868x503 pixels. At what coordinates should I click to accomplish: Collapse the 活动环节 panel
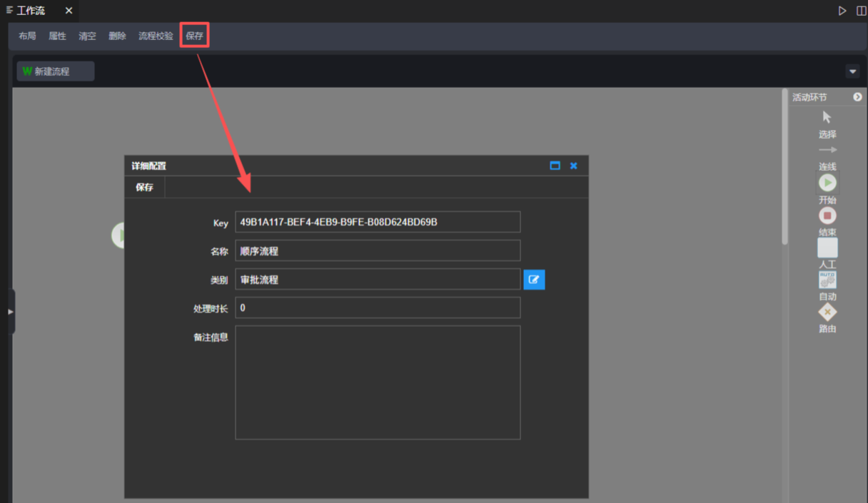tap(857, 97)
